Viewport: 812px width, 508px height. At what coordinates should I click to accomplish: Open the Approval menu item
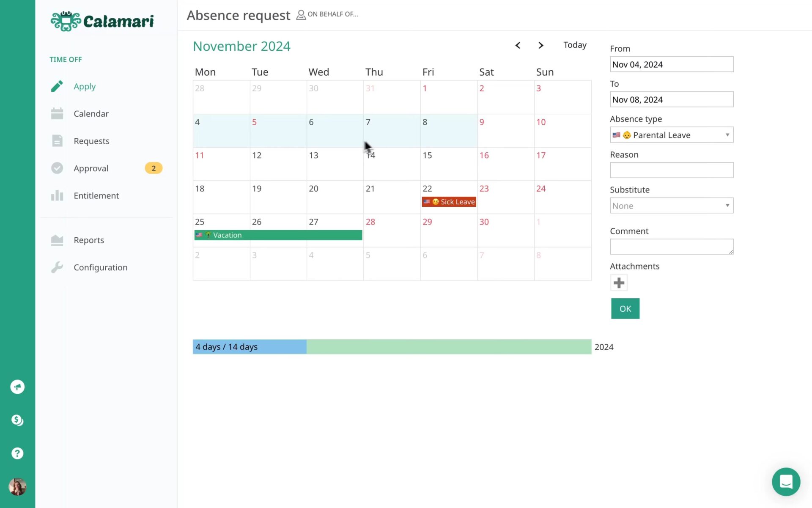coord(91,168)
